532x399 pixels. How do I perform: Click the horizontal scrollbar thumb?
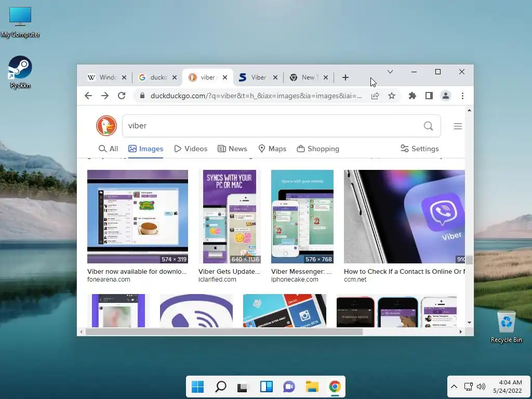pos(224,331)
